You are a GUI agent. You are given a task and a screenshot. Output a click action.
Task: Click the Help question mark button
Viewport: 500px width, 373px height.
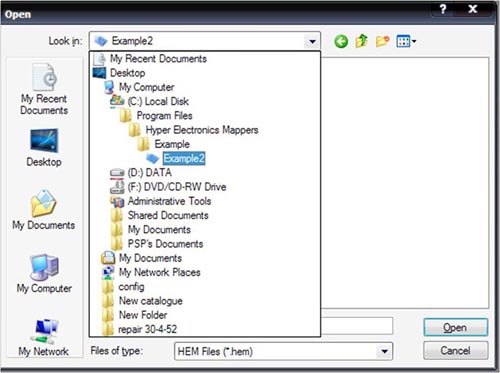coord(443,9)
